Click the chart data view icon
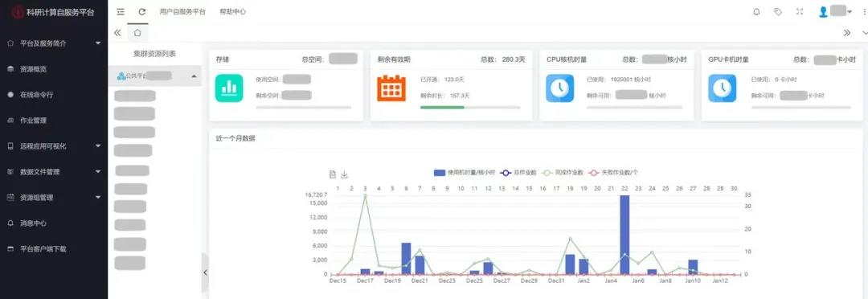 pos(333,174)
